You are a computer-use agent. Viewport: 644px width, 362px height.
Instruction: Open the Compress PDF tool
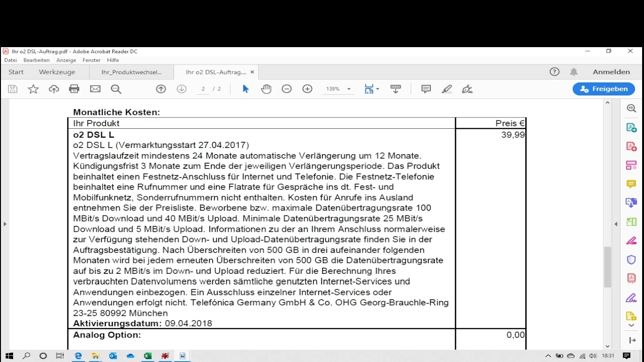631,278
